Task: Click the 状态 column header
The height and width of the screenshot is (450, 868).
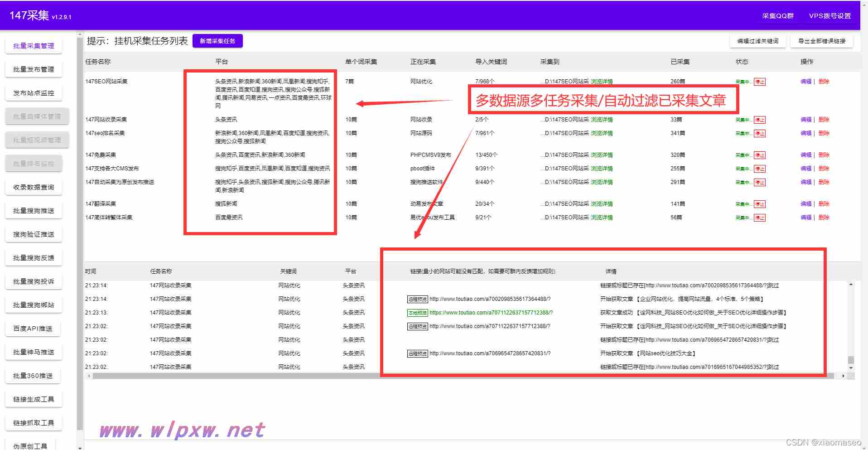Action: coord(742,62)
